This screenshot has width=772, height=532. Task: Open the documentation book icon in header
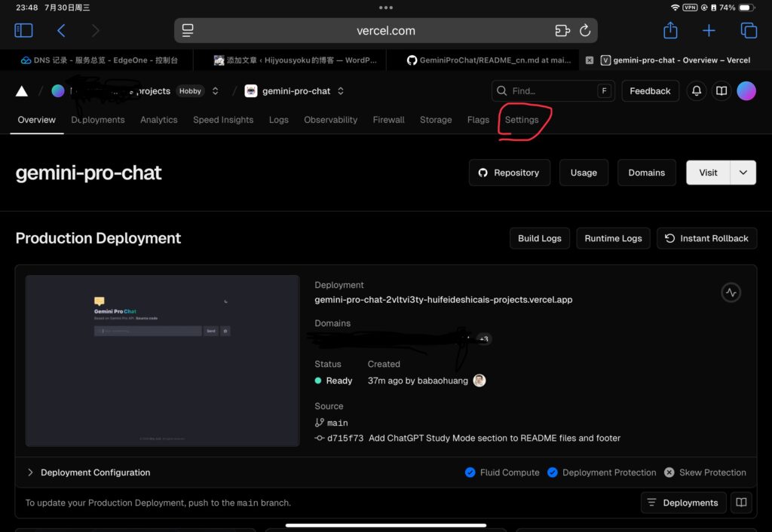click(721, 91)
